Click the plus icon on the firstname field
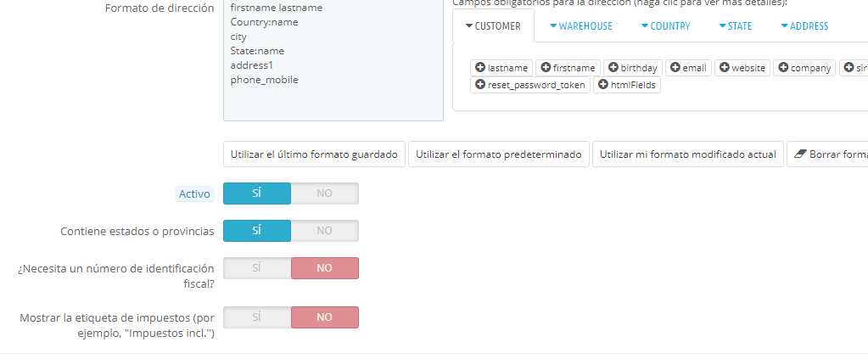This screenshot has width=868, height=359. point(546,68)
